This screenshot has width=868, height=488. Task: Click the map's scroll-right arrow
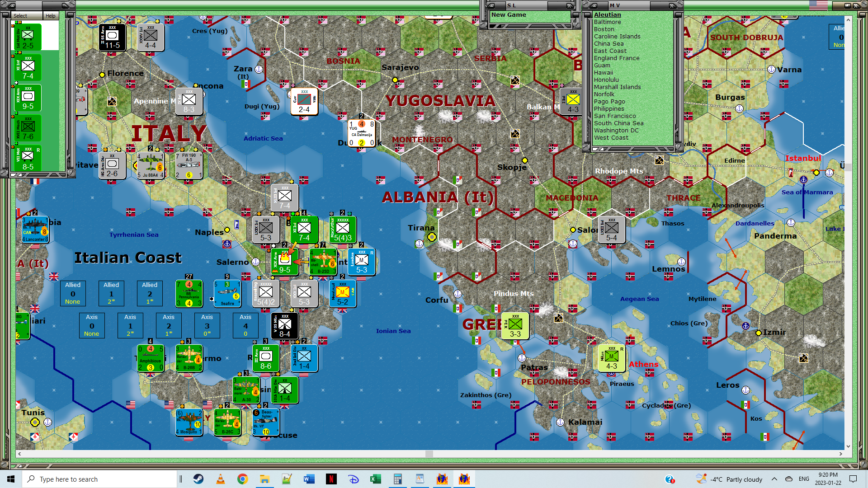coord(841,454)
